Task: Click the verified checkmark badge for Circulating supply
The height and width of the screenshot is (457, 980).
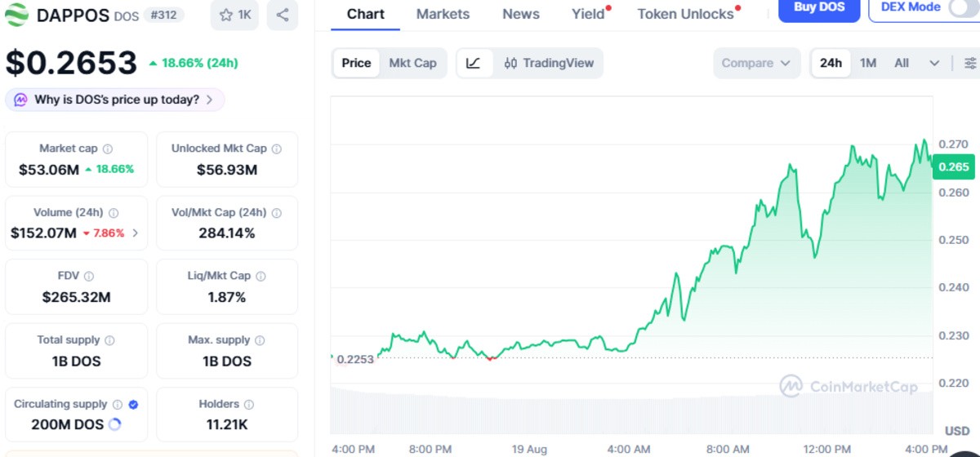Action: coord(133,405)
